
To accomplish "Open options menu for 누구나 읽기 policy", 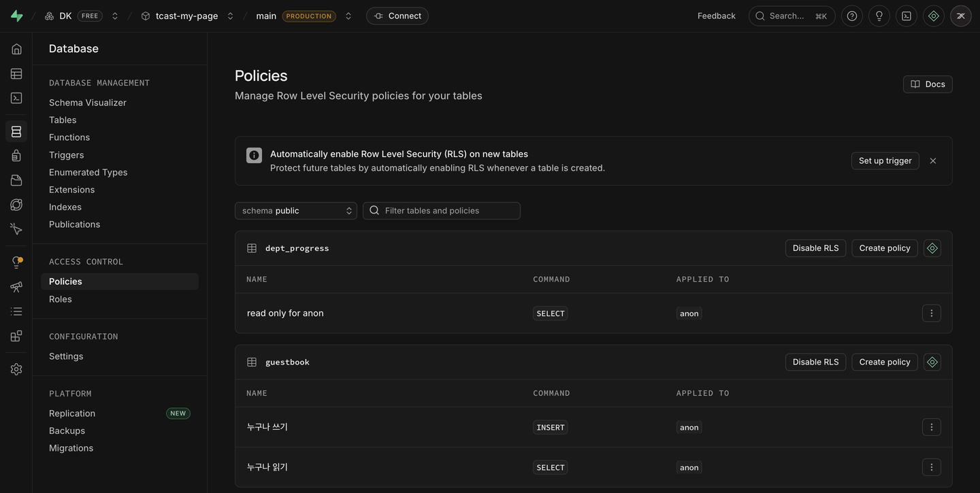I will (932, 467).
